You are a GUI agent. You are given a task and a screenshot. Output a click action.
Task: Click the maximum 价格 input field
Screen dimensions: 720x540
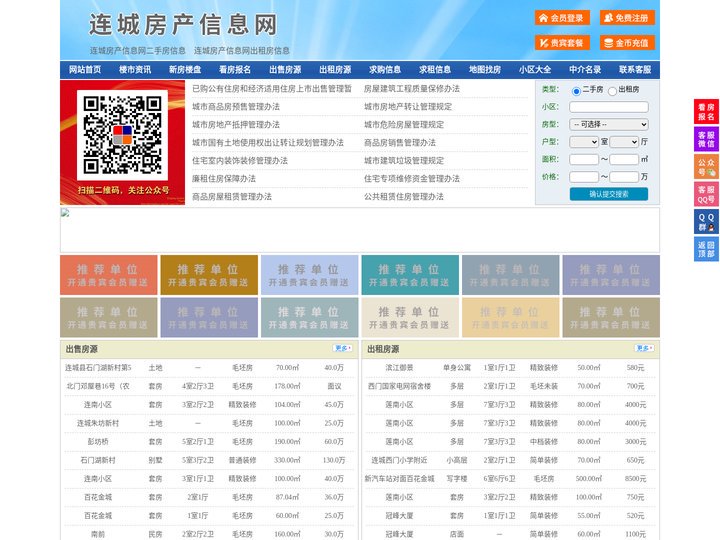click(624, 177)
